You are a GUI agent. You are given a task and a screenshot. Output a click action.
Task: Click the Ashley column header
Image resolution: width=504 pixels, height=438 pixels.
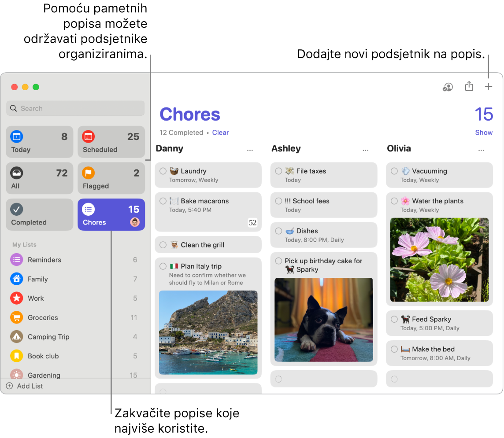pos(286,148)
